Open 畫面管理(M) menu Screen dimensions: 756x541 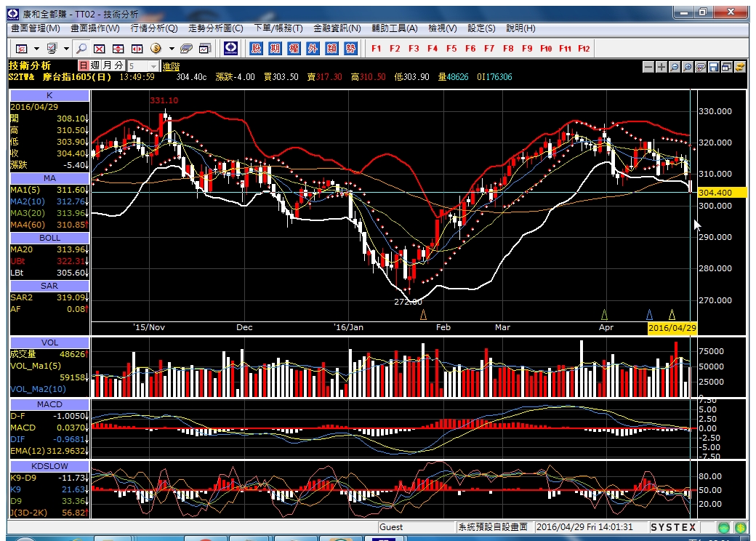coord(36,28)
